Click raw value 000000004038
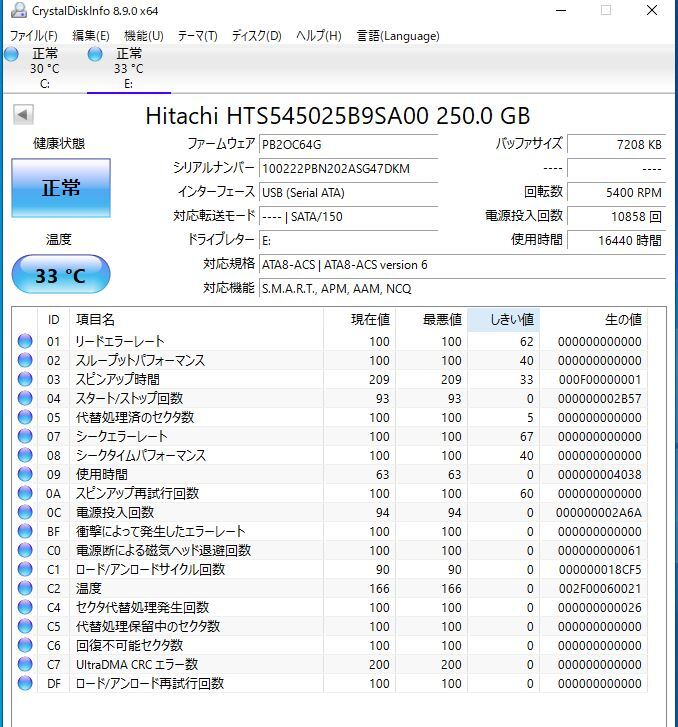The width and height of the screenshot is (678, 727). [x=600, y=475]
